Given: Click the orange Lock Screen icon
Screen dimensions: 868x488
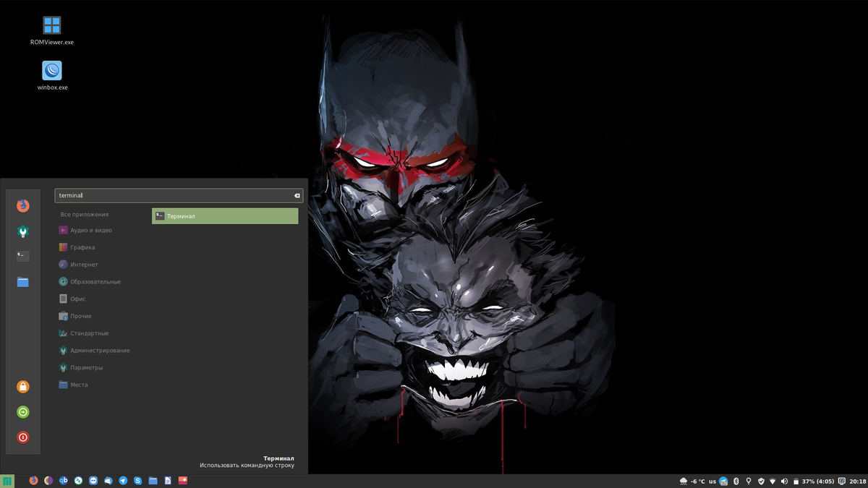Looking at the screenshot, I should 23,387.
